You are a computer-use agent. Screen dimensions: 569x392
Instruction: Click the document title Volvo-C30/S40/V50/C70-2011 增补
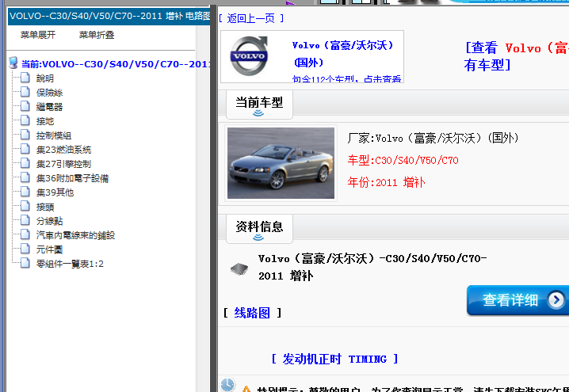pyautogui.click(x=372, y=267)
